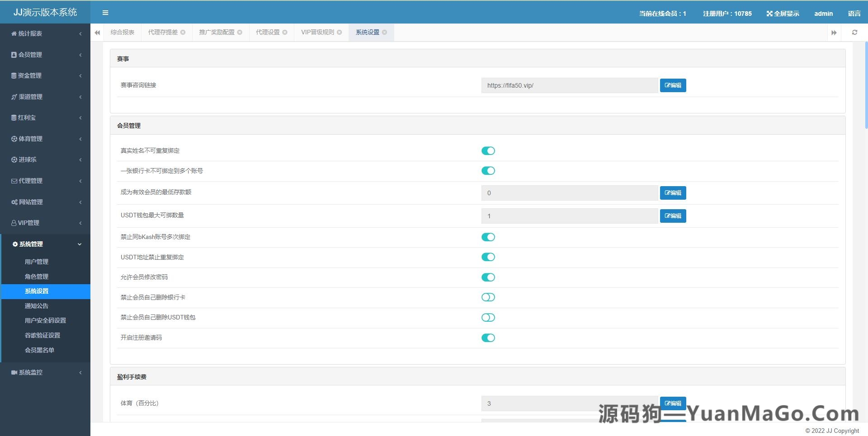Screen dimensions: 868x436
Task: Disable the 开启注册邀请码 toggle
Action: (488, 338)
